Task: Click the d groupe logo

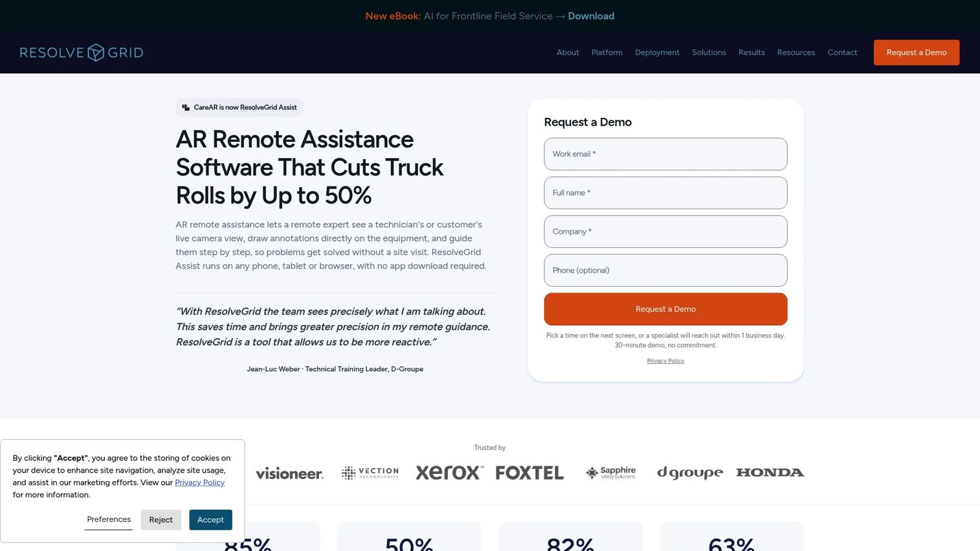Action: (690, 473)
